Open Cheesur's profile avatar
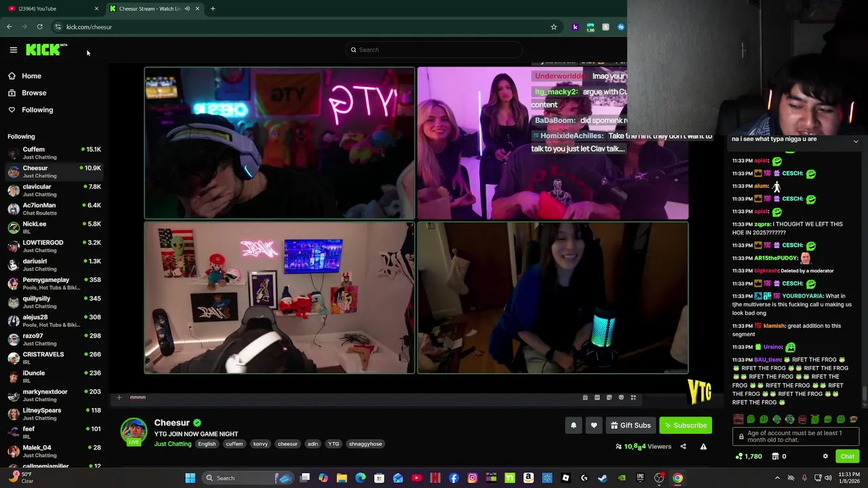 [x=134, y=432]
